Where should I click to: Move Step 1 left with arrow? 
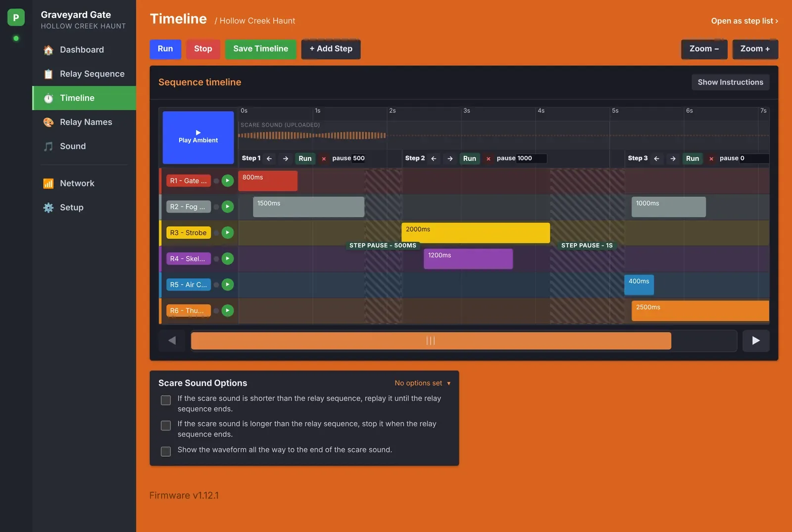click(x=269, y=158)
